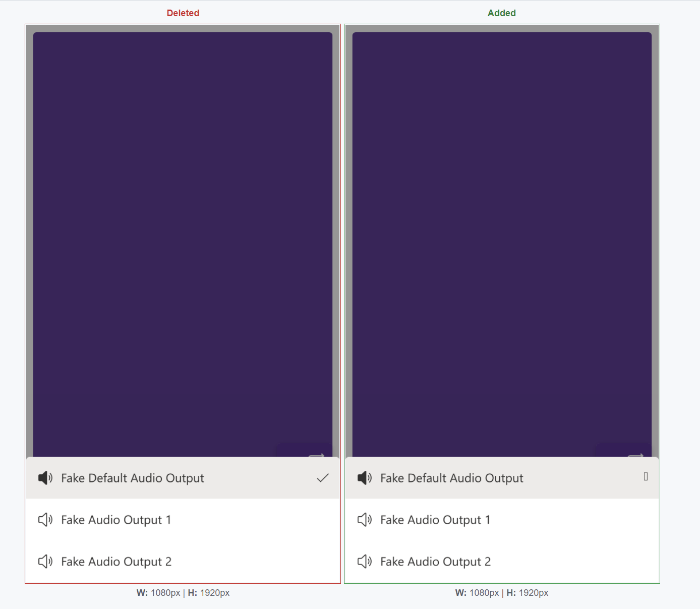The width and height of the screenshot is (700, 609).
Task: Open the audio output menu's Fake Audio Output 2 entry
Action: click(116, 561)
